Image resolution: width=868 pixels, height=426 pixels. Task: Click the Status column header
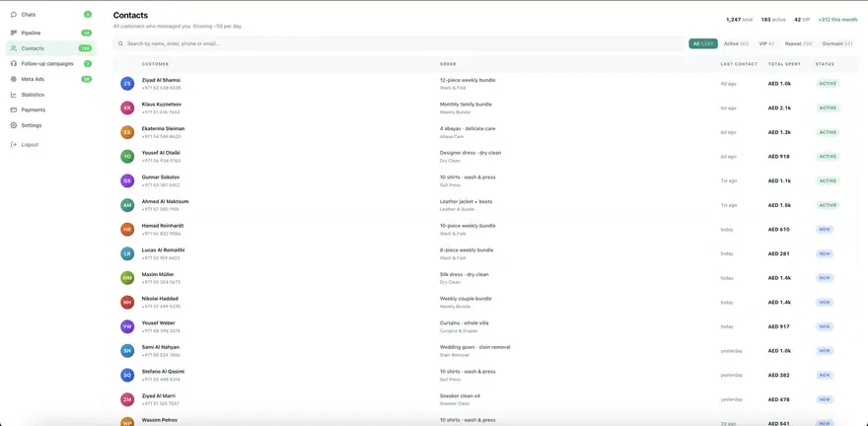point(825,64)
